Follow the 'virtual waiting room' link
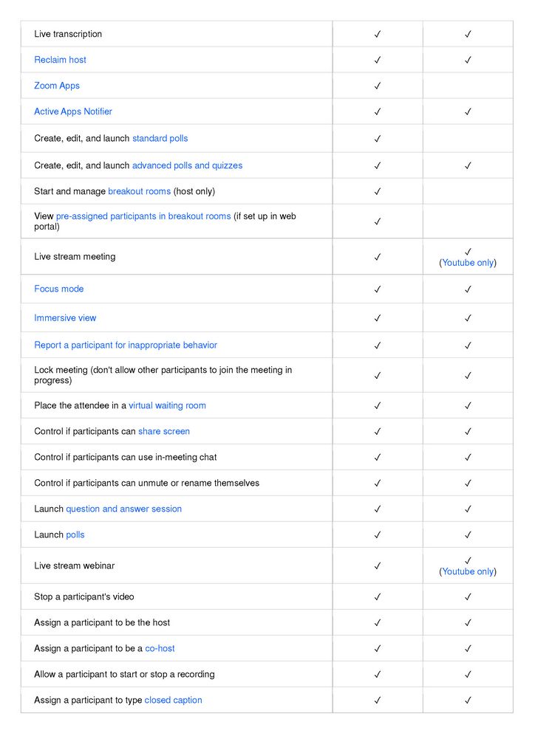The image size is (535, 756). pyautogui.click(x=167, y=405)
